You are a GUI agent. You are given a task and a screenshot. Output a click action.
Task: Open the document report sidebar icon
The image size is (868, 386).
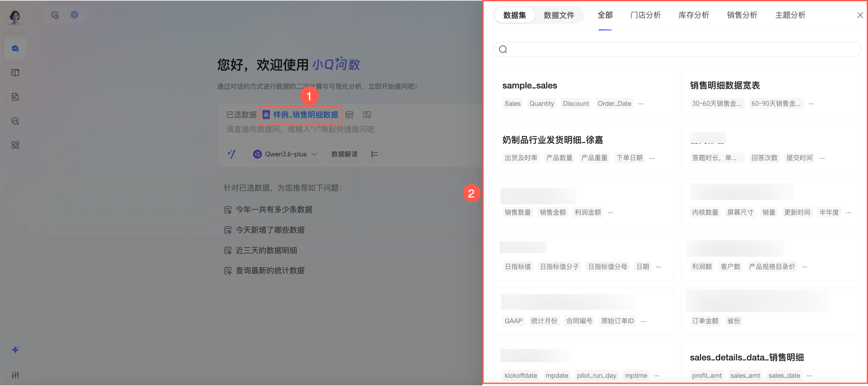click(x=15, y=97)
